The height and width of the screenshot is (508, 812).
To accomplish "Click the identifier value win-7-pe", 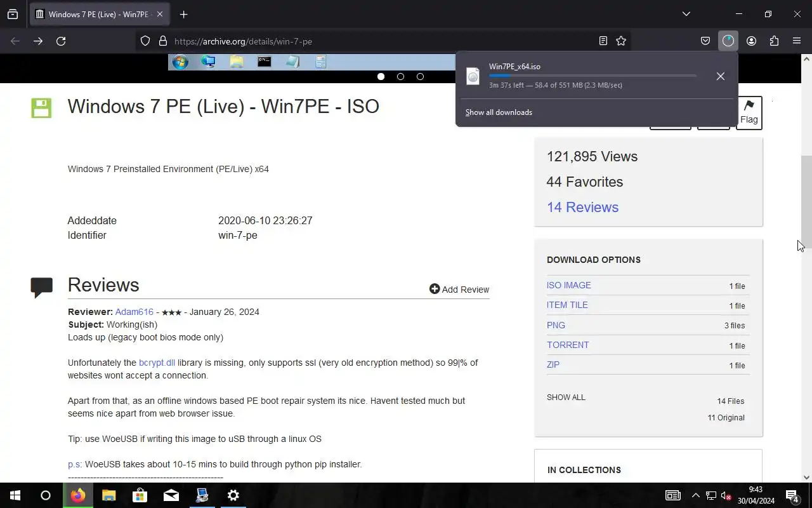I will 238,235.
